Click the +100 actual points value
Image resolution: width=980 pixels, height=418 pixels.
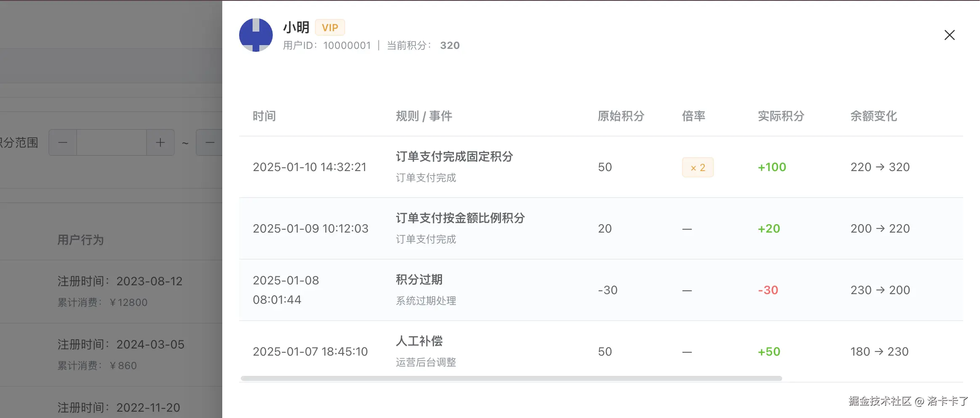(772, 167)
